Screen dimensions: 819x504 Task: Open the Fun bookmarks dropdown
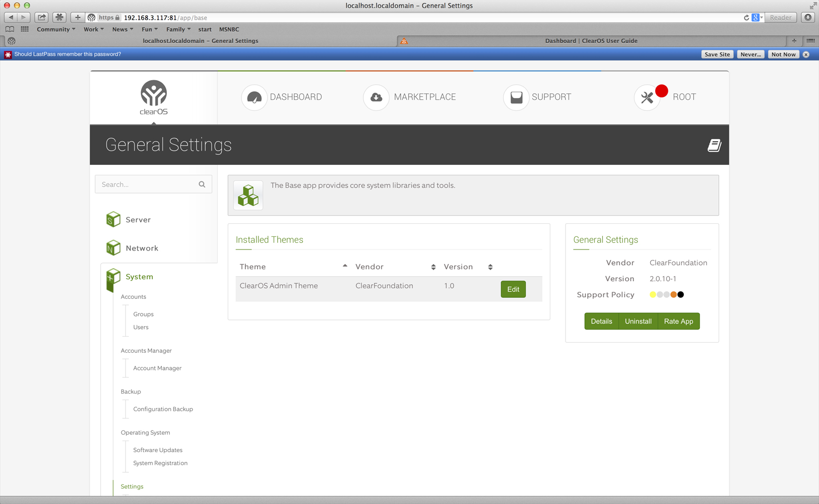[x=150, y=29]
